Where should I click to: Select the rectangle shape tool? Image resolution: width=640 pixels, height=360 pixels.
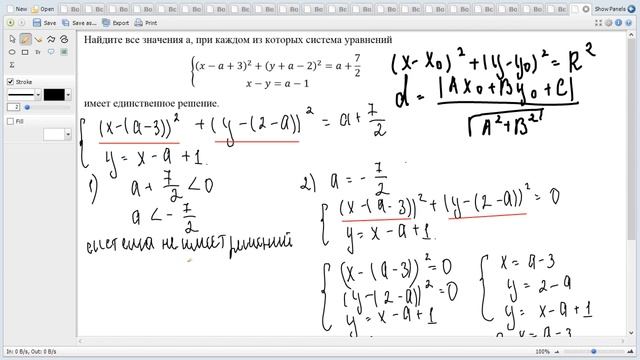25,52
